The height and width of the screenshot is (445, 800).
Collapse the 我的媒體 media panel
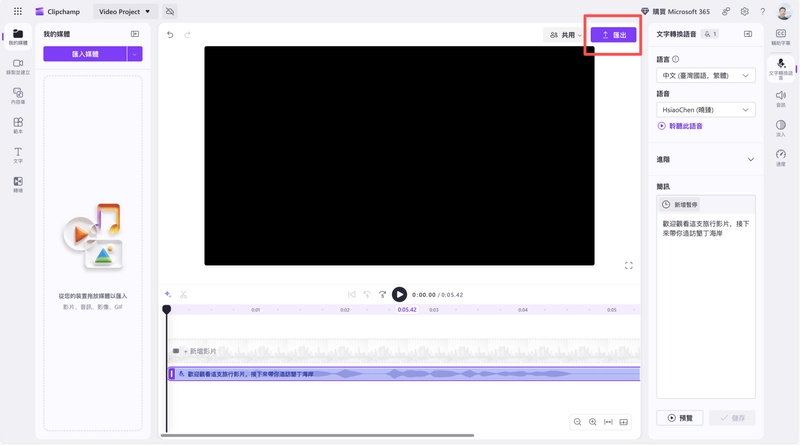135,34
